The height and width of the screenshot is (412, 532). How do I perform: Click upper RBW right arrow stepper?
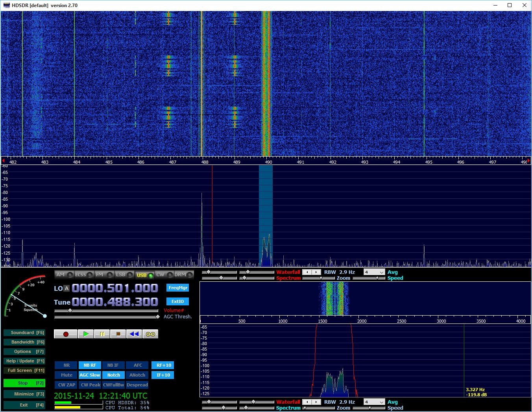[x=316, y=272]
